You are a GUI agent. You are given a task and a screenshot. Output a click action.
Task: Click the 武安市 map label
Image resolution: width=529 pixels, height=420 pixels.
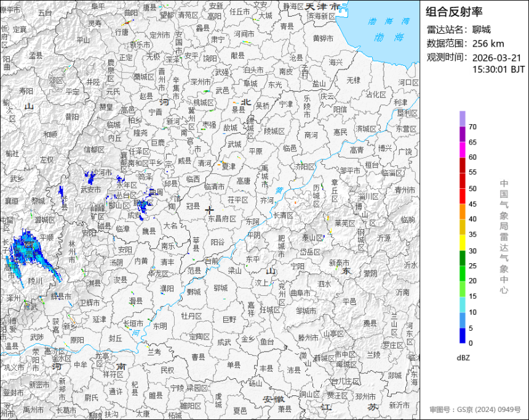[x=91, y=189]
